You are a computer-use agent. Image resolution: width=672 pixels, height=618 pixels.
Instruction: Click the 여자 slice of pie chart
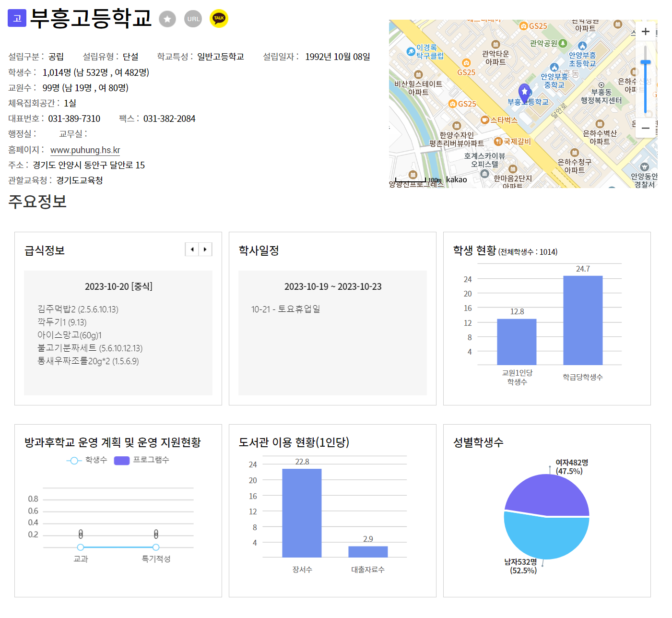pyautogui.click(x=547, y=494)
